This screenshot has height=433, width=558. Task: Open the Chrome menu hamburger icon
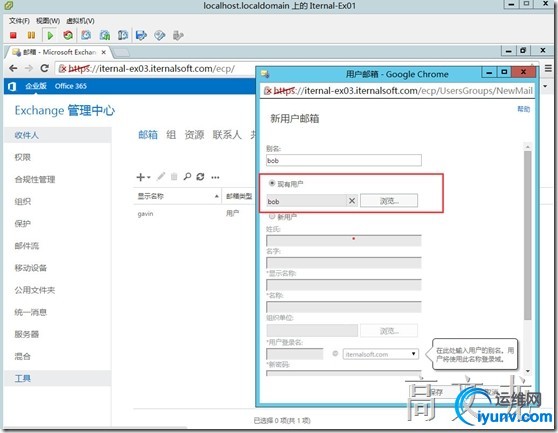548,68
